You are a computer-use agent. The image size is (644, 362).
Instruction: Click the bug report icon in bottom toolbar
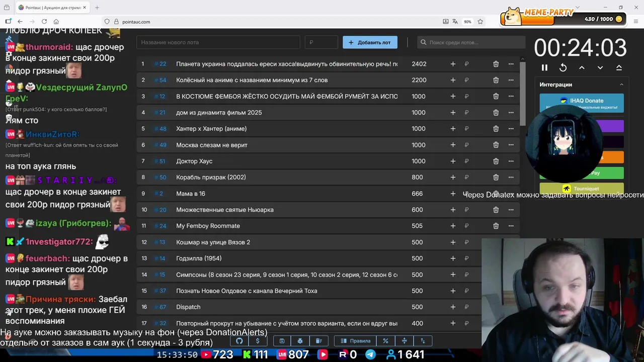coord(300,341)
